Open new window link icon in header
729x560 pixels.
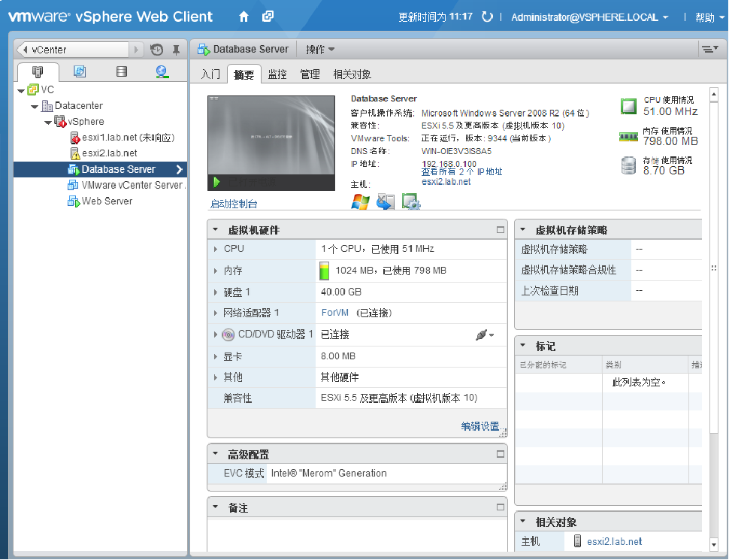(268, 17)
